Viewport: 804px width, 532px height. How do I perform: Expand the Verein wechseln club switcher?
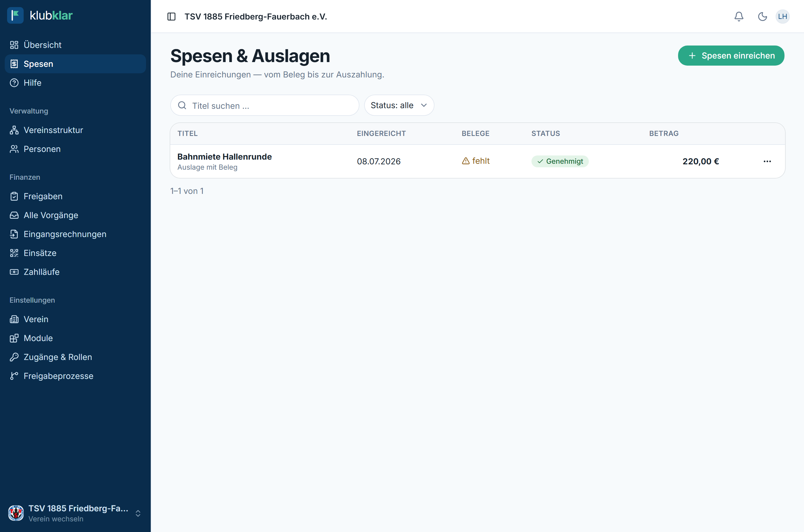[75, 513]
